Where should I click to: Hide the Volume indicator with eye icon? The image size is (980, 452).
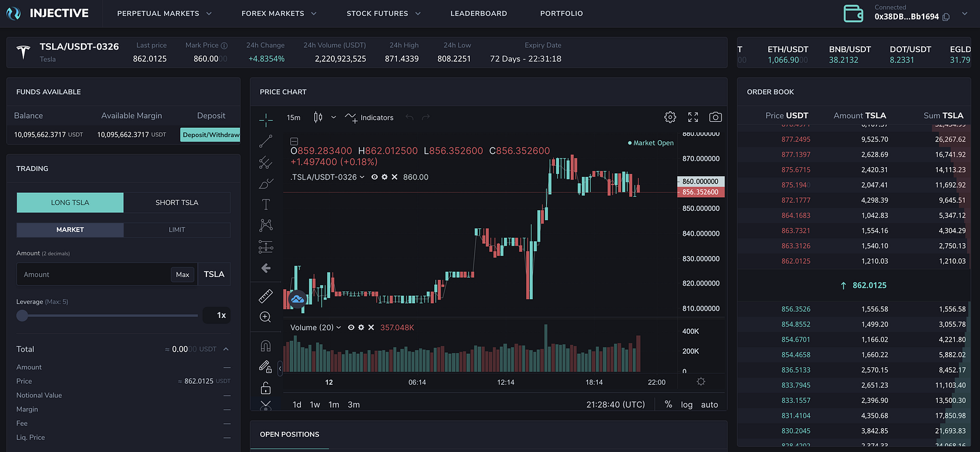click(351, 328)
